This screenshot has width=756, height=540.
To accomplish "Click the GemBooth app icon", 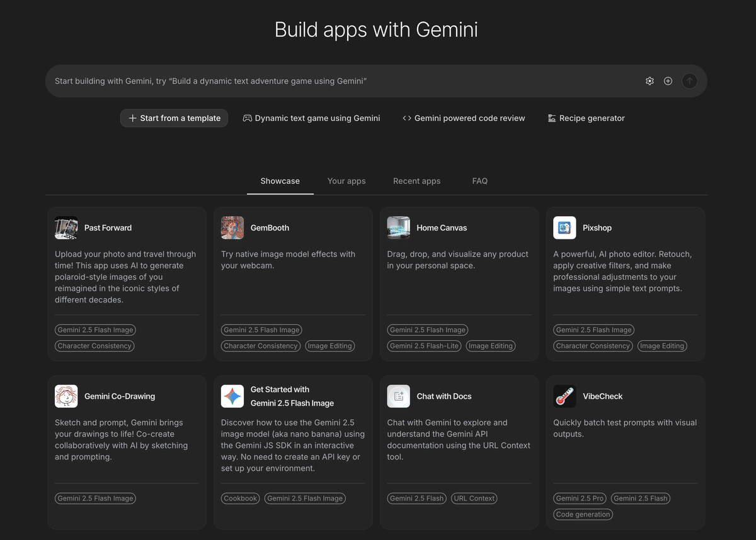I will coord(232,227).
